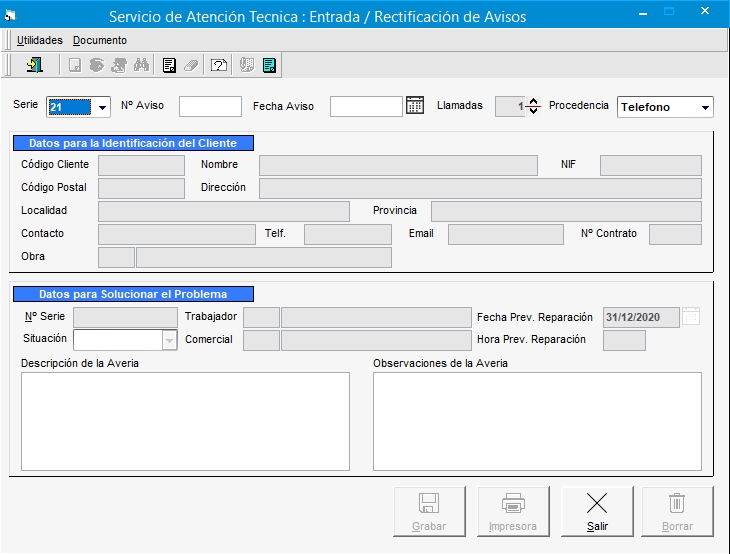Click the Obra description field
Screen dimensions: 730x554
click(x=264, y=257)
